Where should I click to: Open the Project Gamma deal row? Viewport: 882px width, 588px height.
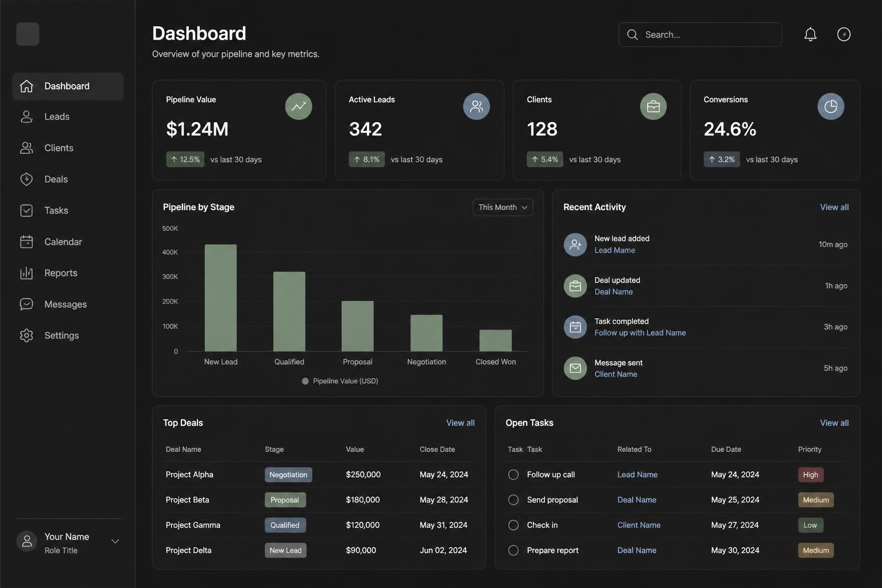[319, 525]
